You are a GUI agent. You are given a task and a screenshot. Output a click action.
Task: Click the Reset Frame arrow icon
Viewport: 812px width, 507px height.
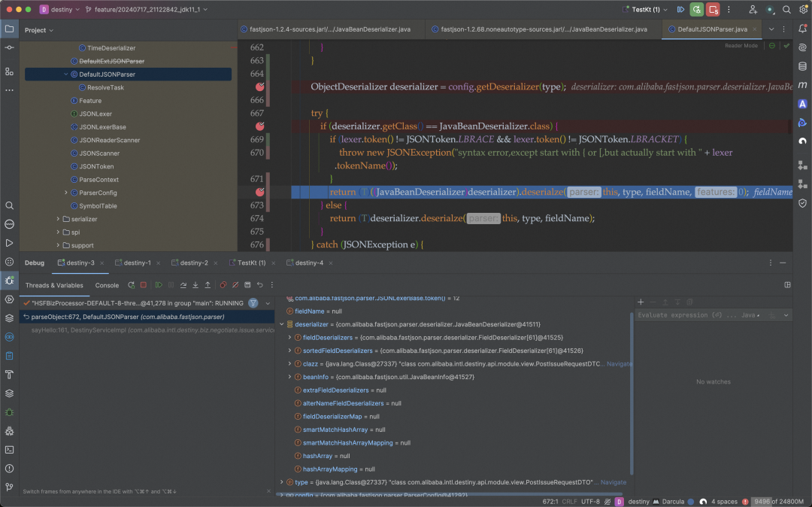point(260,285)
